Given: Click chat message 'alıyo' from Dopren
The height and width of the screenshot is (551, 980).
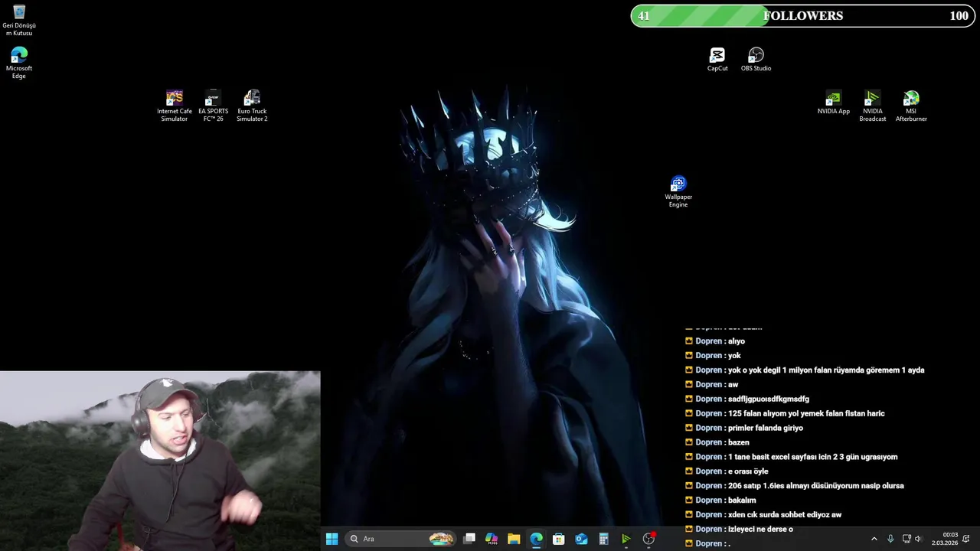Looking at the screenshot, I should pos(737,341).
